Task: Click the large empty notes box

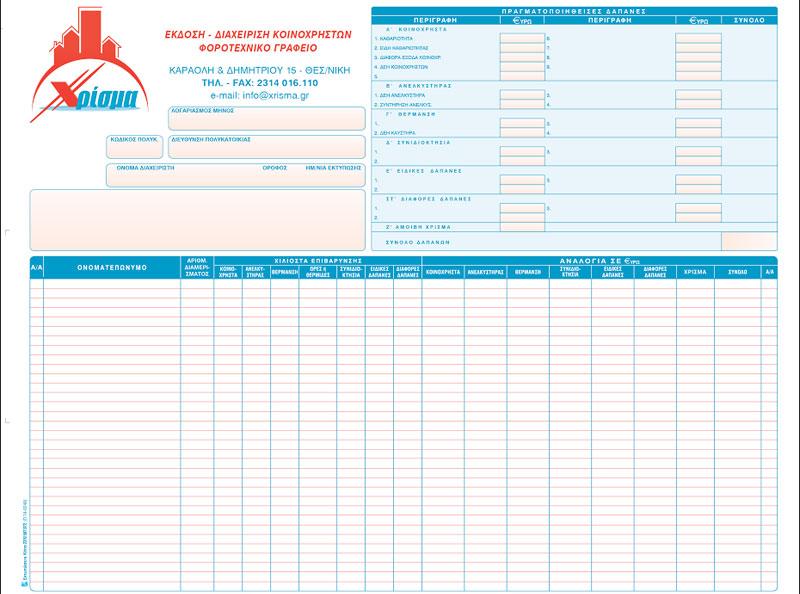Action: 197,220
